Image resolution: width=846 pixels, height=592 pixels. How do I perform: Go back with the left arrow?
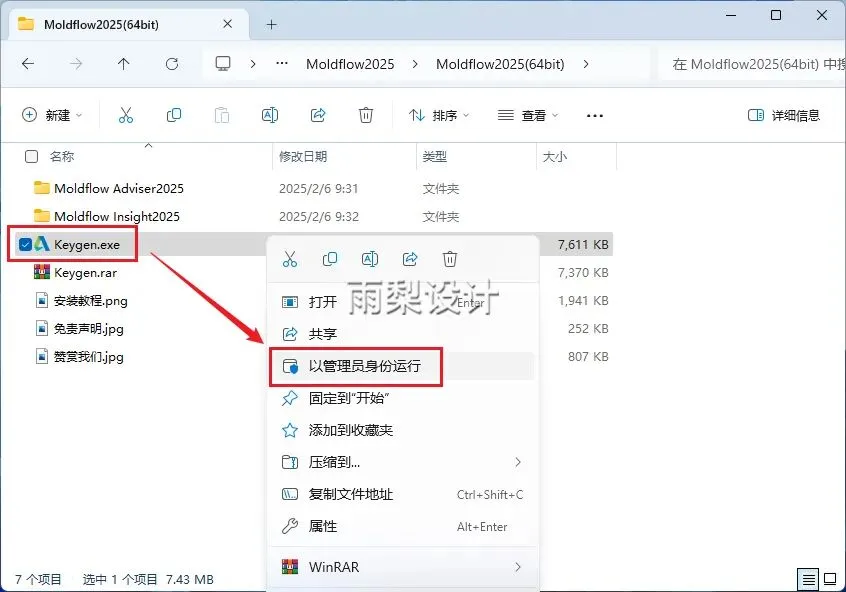pyautogui.click(x=28, y=64)
